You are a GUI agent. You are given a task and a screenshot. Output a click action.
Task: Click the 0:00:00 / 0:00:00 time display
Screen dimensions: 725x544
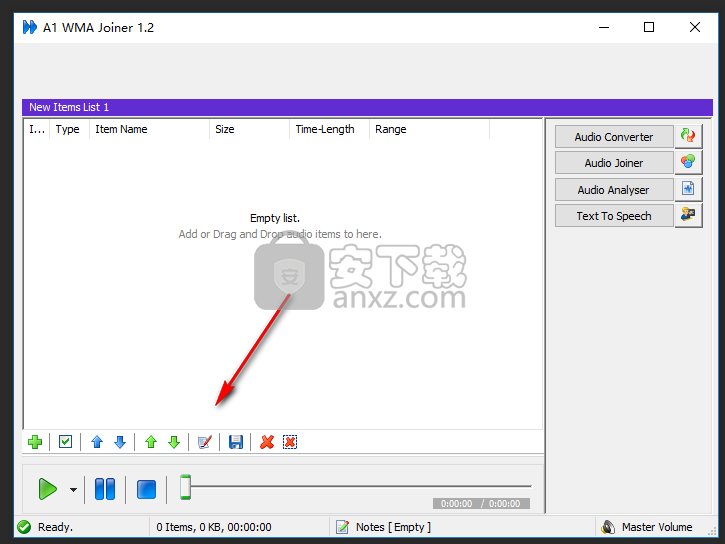481,503
